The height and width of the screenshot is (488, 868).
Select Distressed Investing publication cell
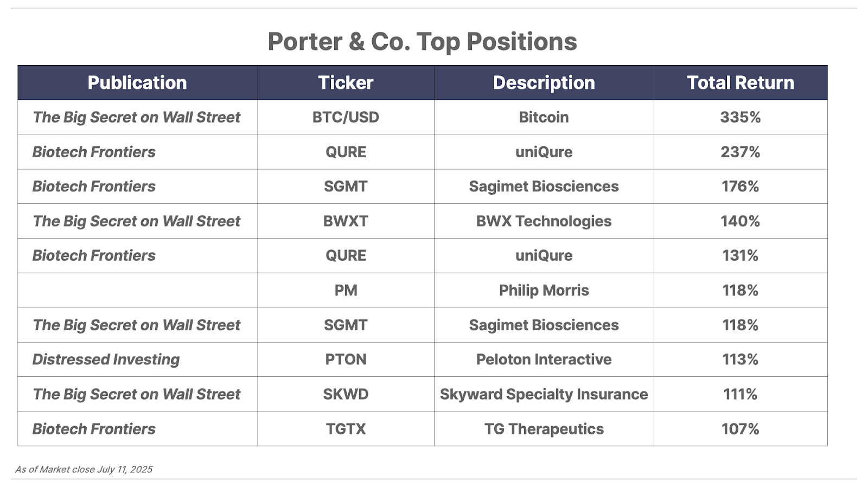coord(137,359)
